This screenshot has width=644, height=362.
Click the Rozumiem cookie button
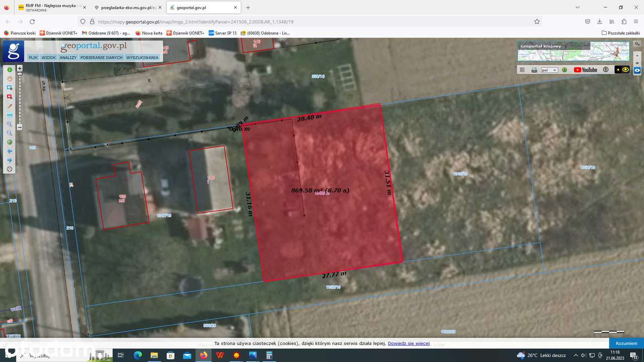[x=626, y=343]
